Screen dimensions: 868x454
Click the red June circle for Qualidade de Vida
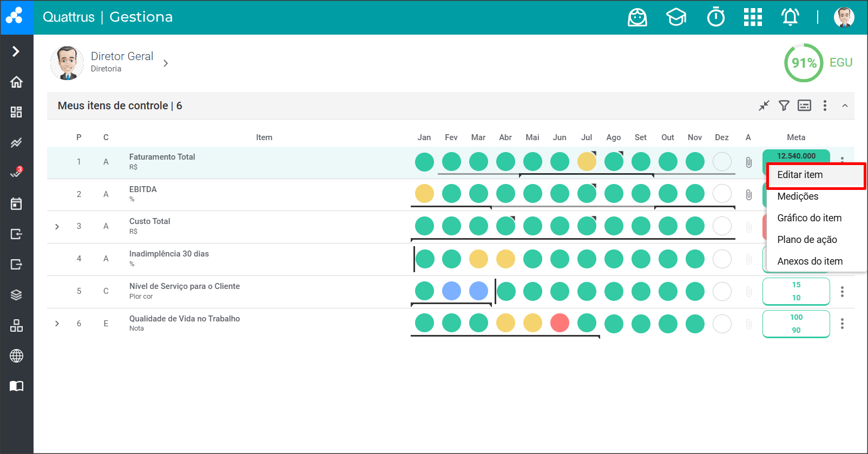(x=560, y=323)
